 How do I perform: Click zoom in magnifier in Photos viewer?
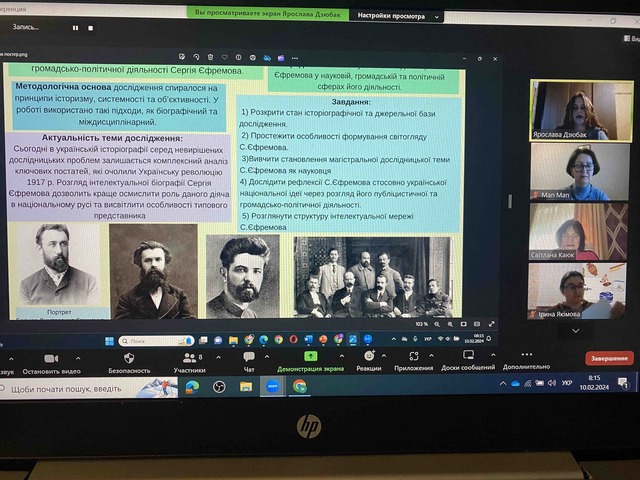450,324
